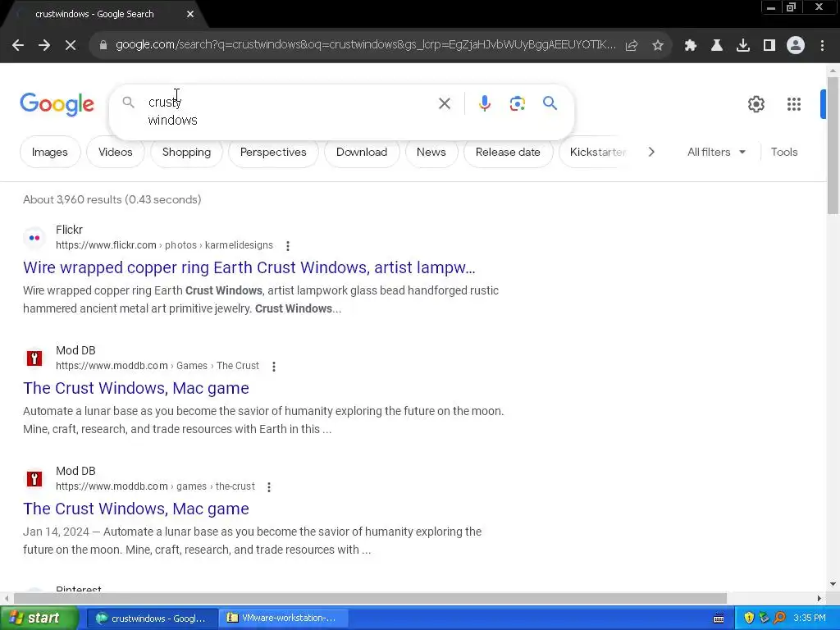Open on-screen keyboard taskbar icon
Screen dimensions: 840x630
point(719,619)
